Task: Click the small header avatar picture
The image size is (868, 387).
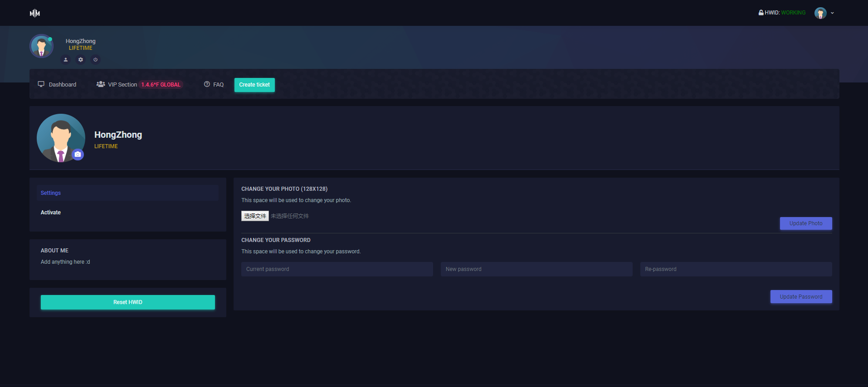Action: pos(42,46)
